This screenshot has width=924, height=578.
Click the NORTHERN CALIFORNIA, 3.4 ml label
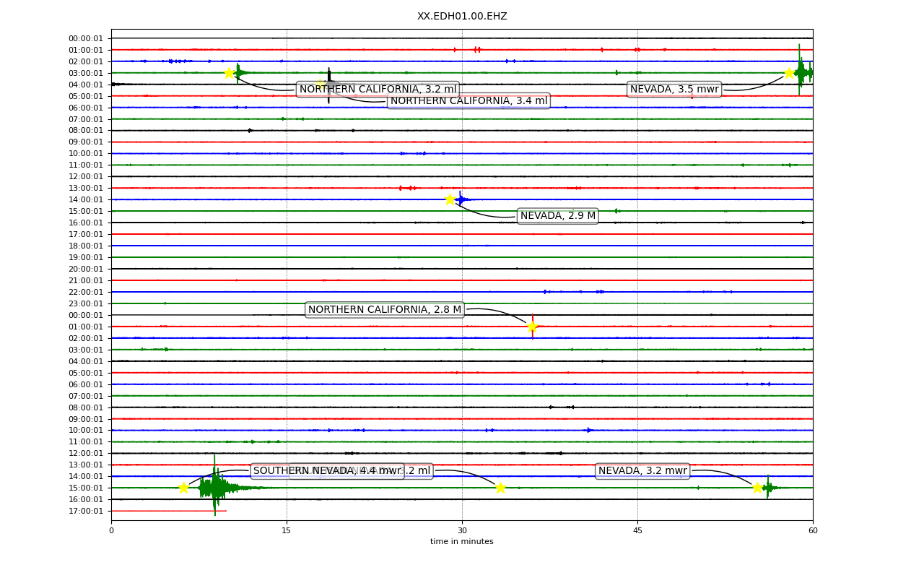(x=468, y=101)
